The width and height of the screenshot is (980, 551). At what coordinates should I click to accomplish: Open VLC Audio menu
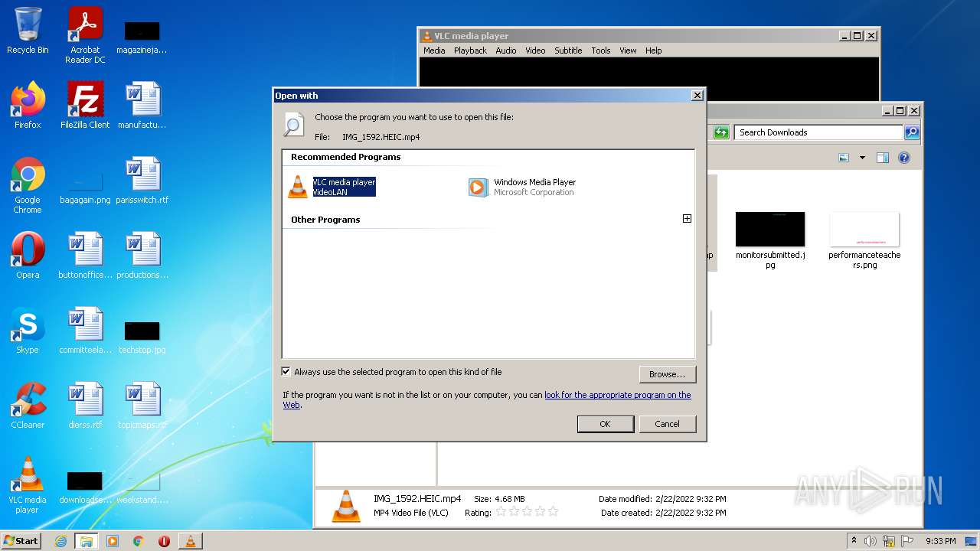tap(505, 51)
